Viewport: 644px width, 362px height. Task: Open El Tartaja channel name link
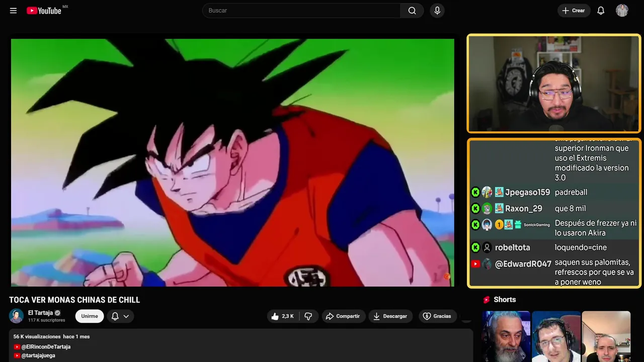click(x=40, y=313)
